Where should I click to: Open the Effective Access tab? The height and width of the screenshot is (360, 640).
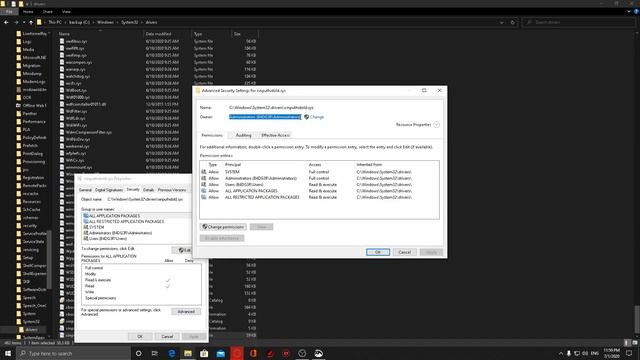tap(276, 135)
